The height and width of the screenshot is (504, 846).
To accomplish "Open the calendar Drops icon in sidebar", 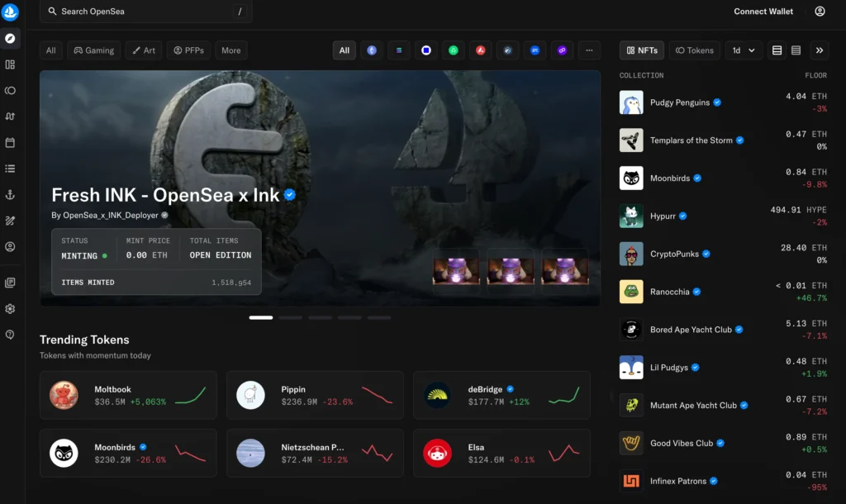I will (10, 142).
